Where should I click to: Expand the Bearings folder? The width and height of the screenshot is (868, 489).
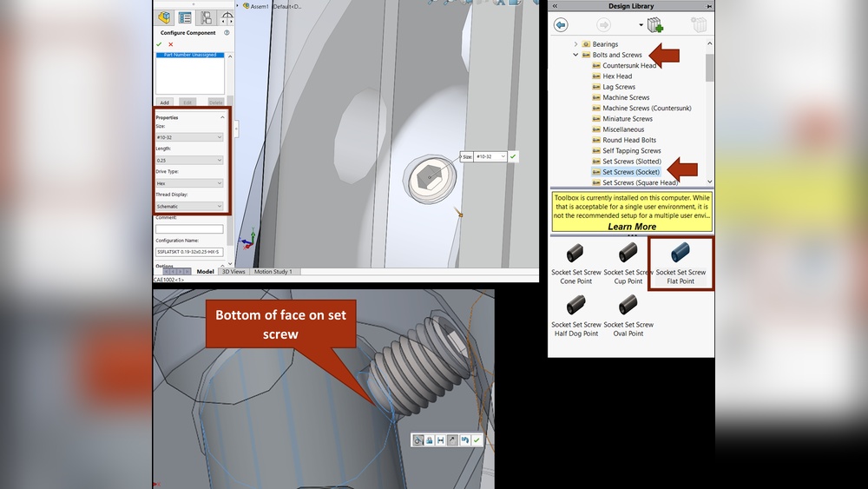pos(575,44)
